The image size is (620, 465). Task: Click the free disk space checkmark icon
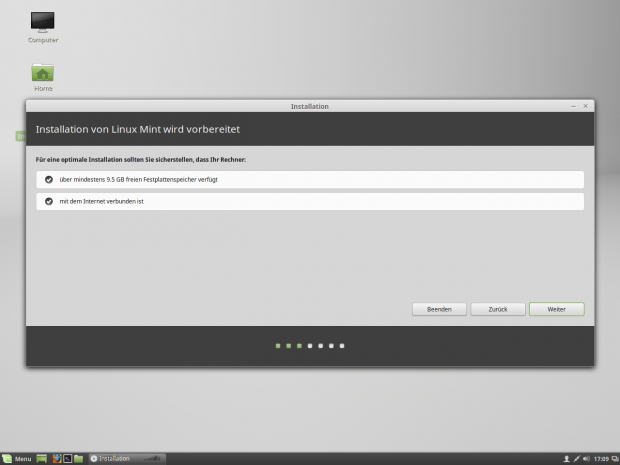tap(49, 180)
